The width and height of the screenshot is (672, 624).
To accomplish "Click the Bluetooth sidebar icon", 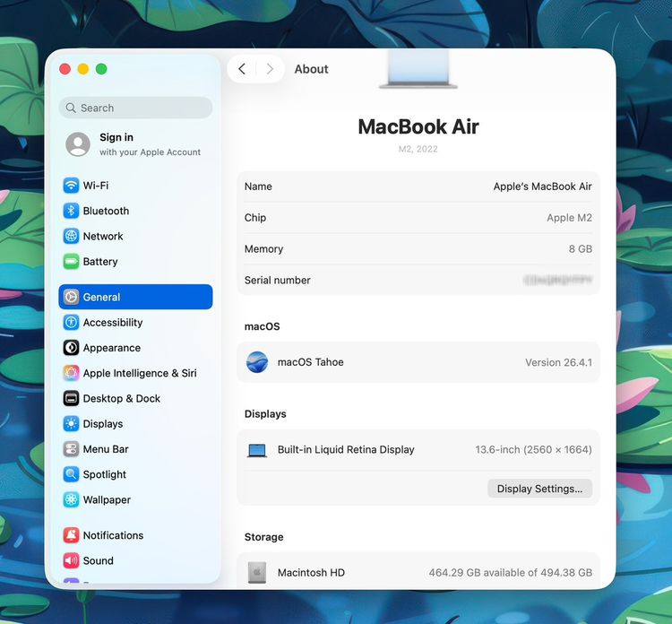I will [x=71, y=211].
